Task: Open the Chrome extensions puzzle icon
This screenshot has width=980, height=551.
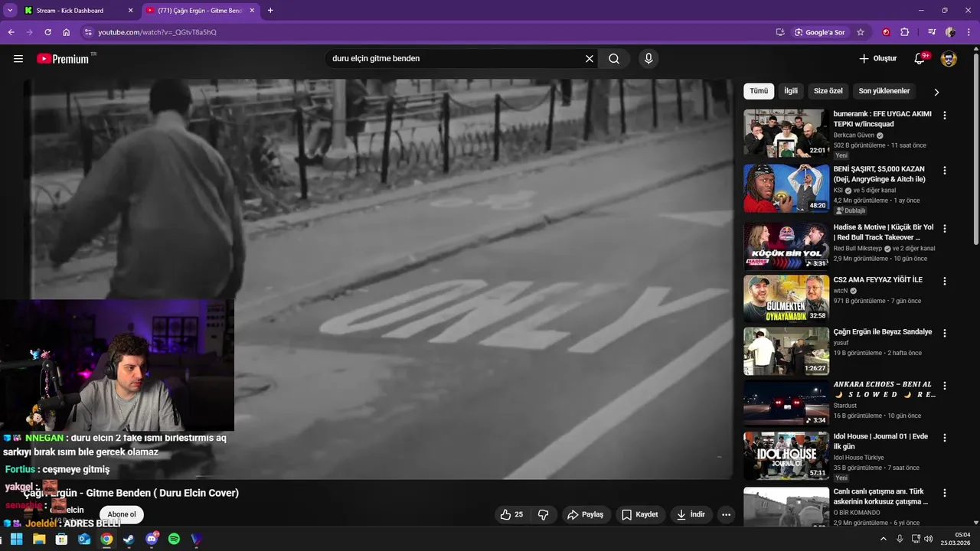Action: point(905,32)
